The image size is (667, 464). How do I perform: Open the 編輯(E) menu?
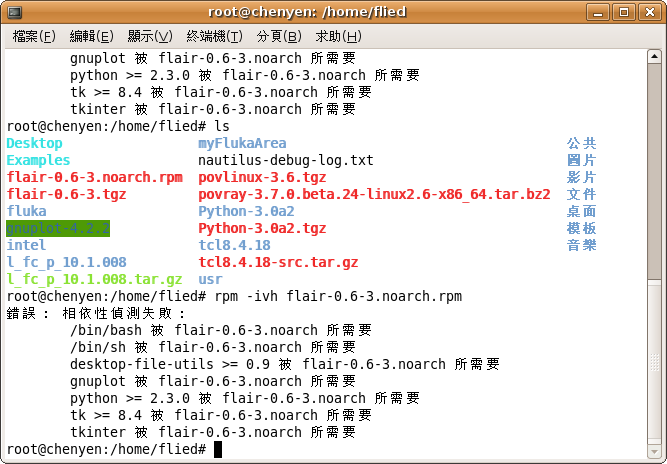pos(91,37)
